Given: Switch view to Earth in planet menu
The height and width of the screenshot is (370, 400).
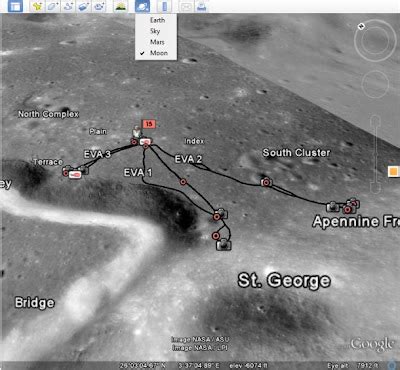Looking at the screenshot, I should click(x=157, y=20).
